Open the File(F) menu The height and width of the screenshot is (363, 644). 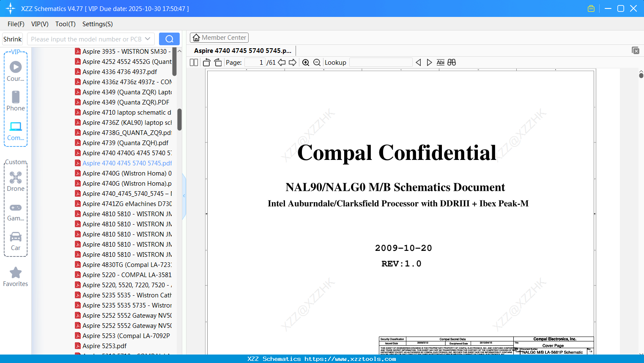16,24
